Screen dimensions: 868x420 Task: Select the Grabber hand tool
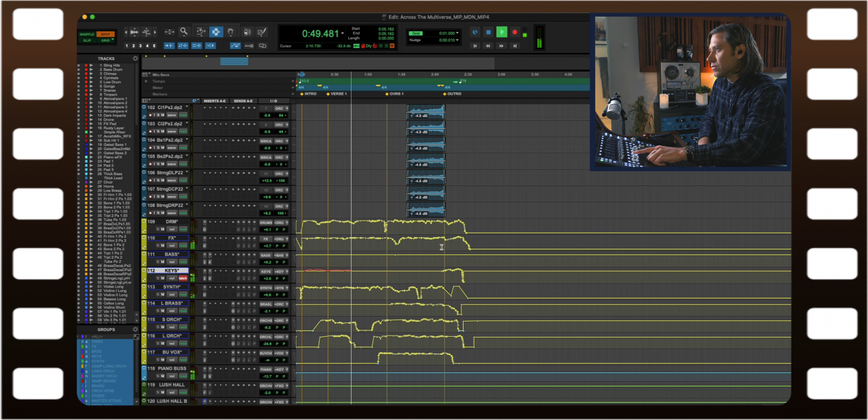click(231, 32)
